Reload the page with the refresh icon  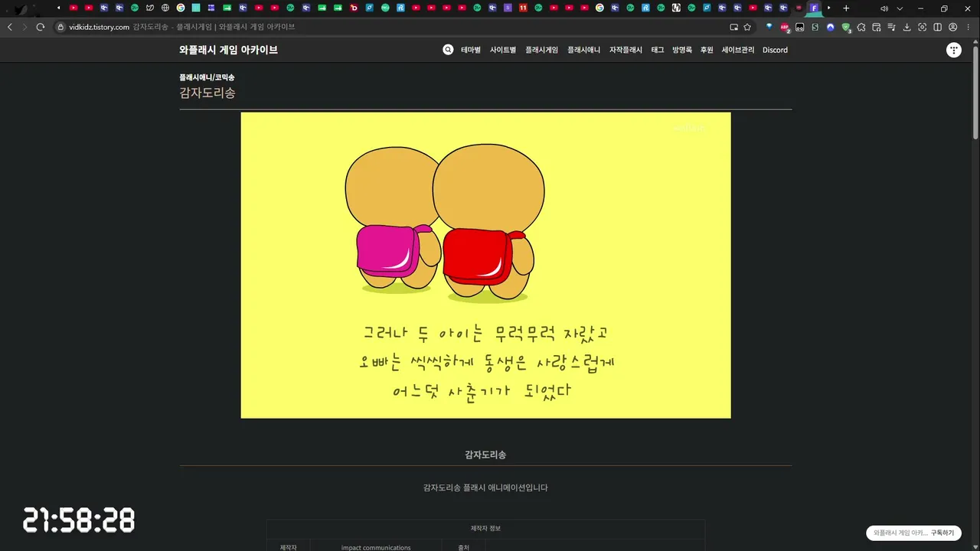click(x=41, y=27)
